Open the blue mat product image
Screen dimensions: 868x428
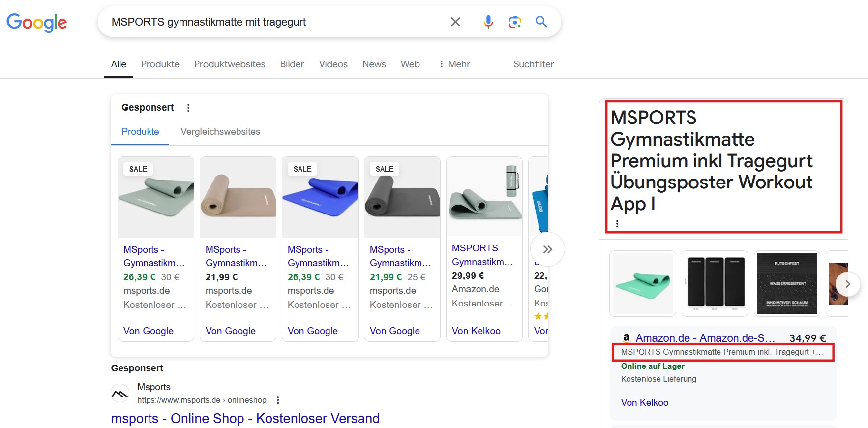click(x=320, y=197)
